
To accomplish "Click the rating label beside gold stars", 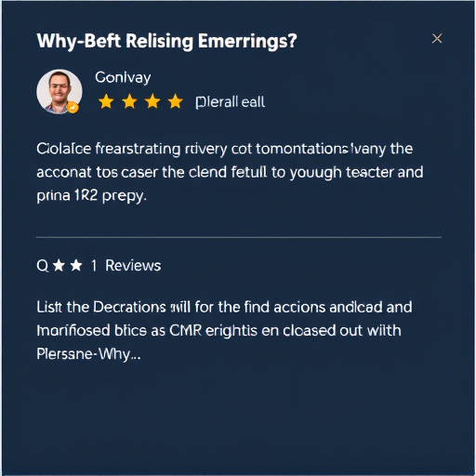I will (x=231, y=102).
